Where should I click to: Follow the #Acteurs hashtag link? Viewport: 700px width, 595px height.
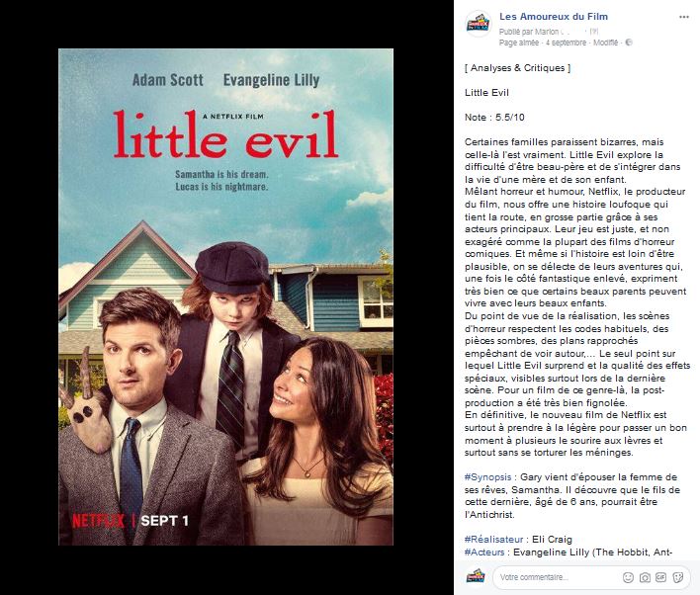(484, 552)
